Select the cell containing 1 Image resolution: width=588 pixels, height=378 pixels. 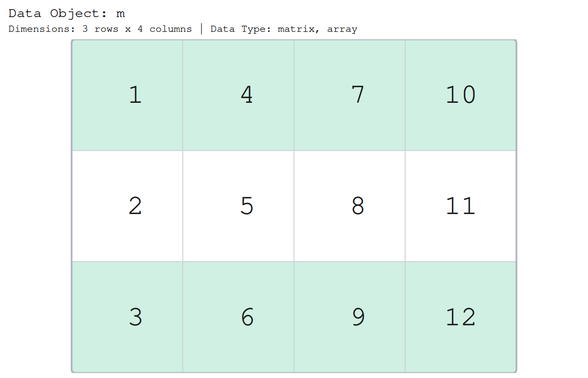point(127,95)
